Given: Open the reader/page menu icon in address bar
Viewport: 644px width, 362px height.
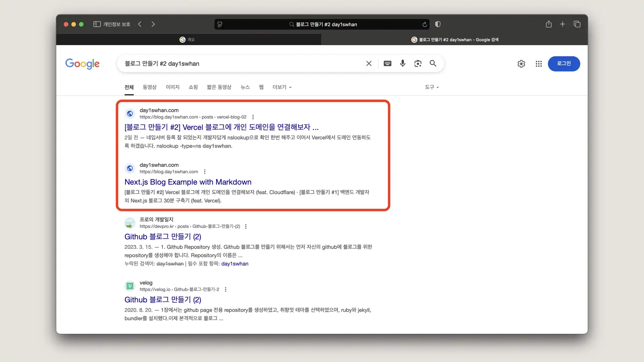Looking at the screenshot, I should 220,24.
